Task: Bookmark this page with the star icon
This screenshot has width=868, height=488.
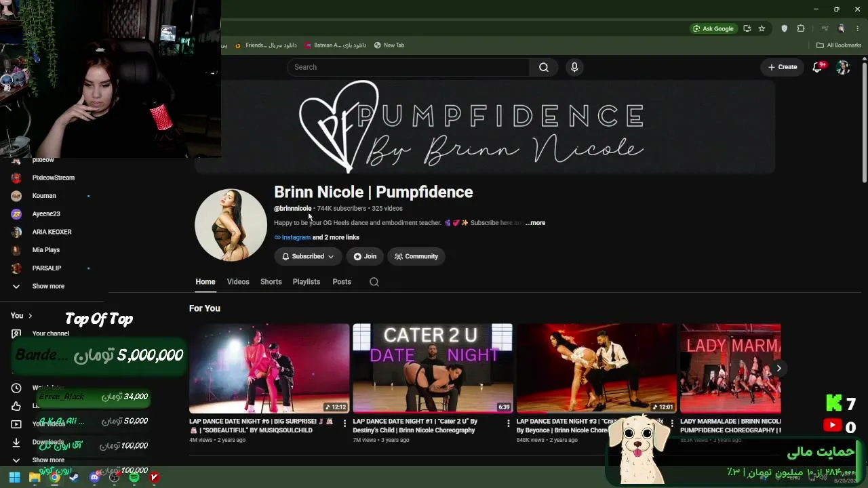Action: point(762,28)
